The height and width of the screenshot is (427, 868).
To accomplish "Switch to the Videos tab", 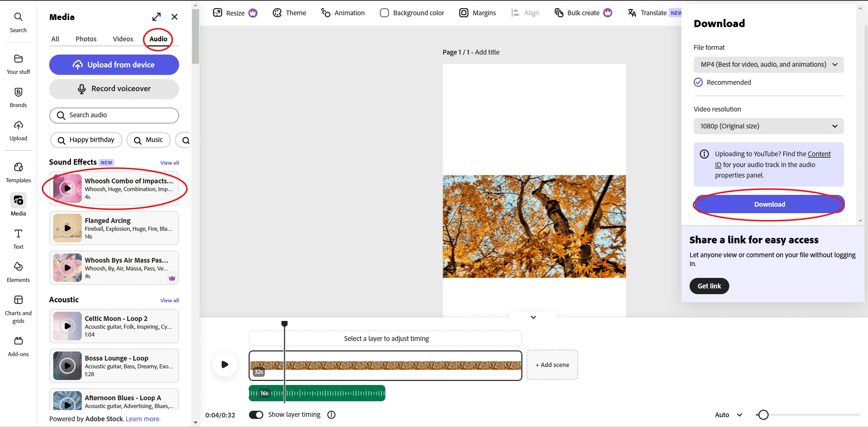I will (x=123, y=39).
